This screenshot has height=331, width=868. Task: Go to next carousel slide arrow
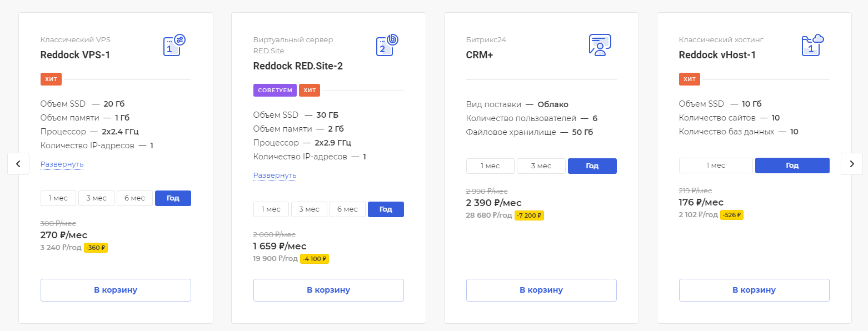[852, 164]
